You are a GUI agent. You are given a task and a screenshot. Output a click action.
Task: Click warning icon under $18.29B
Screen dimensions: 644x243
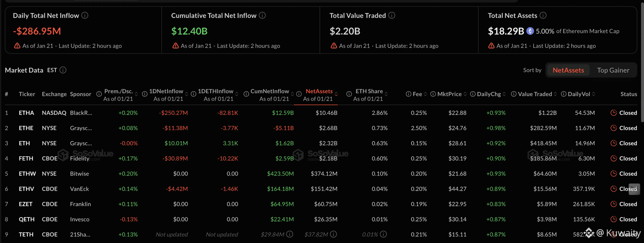(491, 46)
